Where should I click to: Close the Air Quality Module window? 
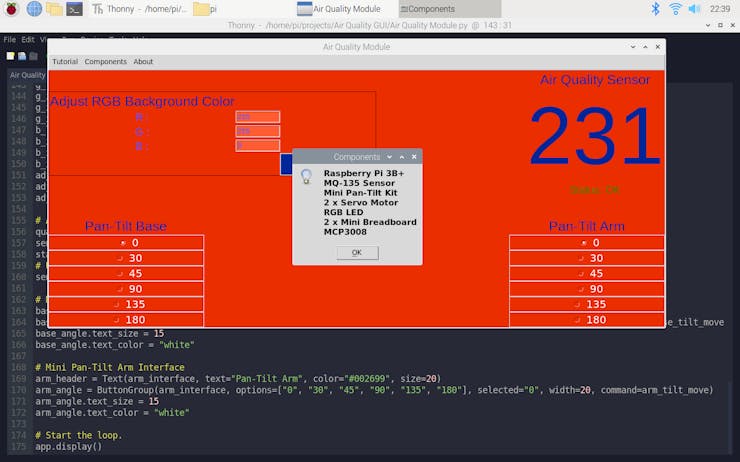[x=657, y=47]
